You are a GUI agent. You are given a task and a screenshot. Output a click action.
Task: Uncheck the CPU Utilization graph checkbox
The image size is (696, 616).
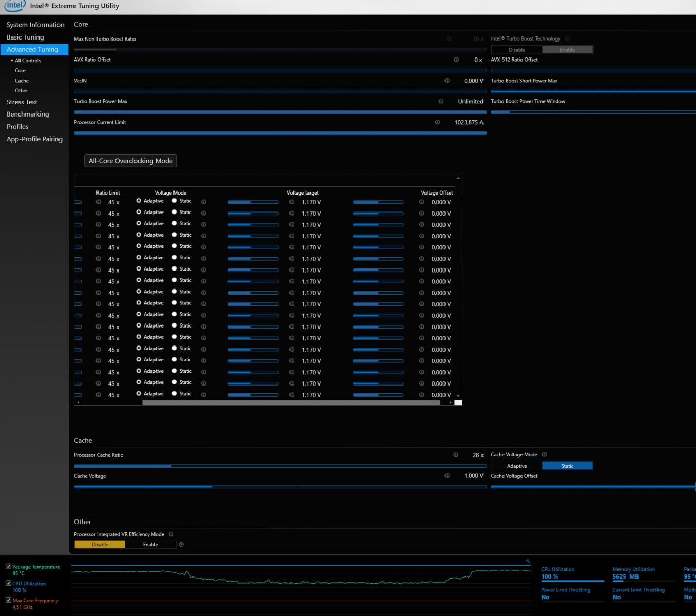tap(8, 583)
